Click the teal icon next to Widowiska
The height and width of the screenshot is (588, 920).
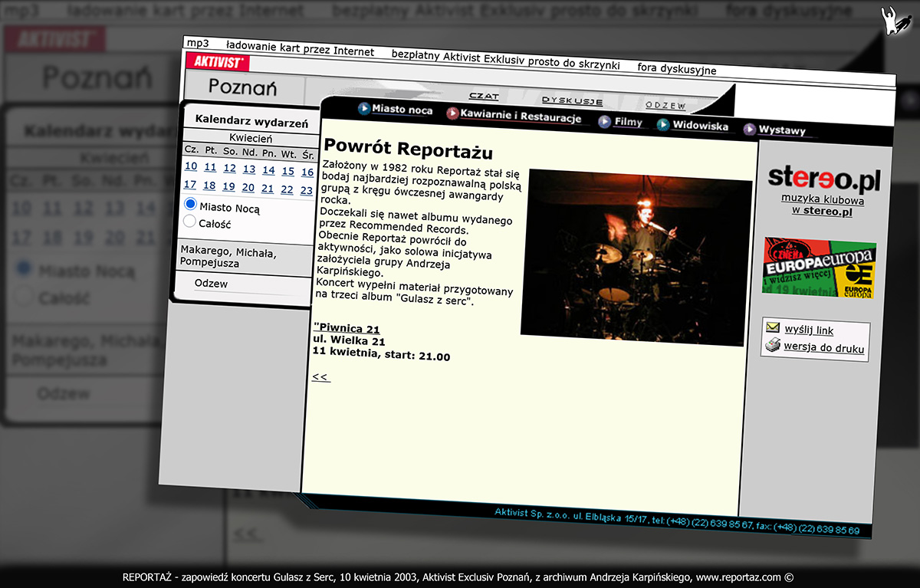(663, 125)
